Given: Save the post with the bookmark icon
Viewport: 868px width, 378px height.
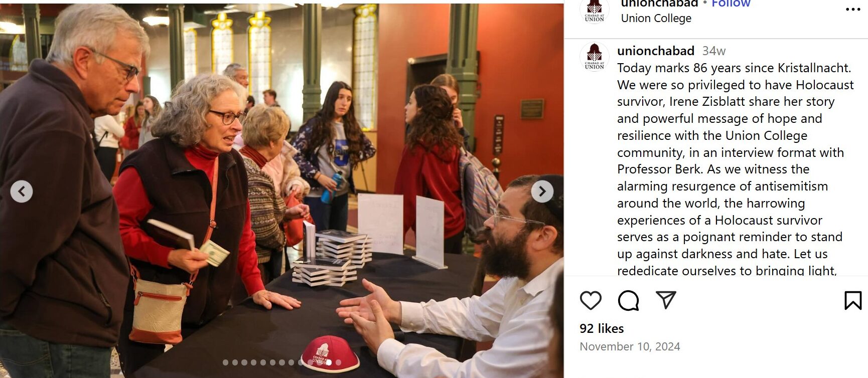Looking at the screenshot, I should pyautogui.click(x=852, y=300).
